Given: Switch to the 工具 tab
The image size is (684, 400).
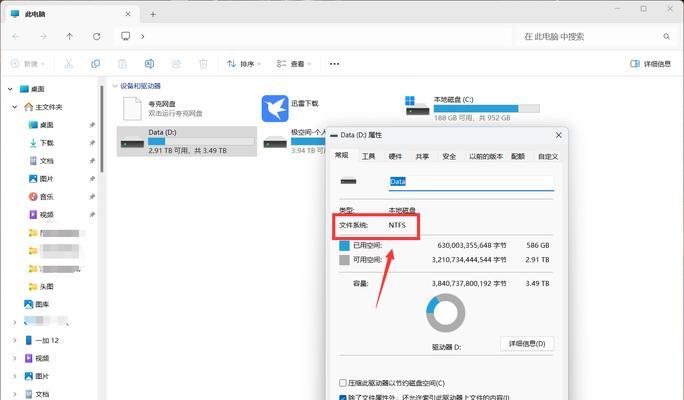Looking at the screenshot, I should click(368, 156).
